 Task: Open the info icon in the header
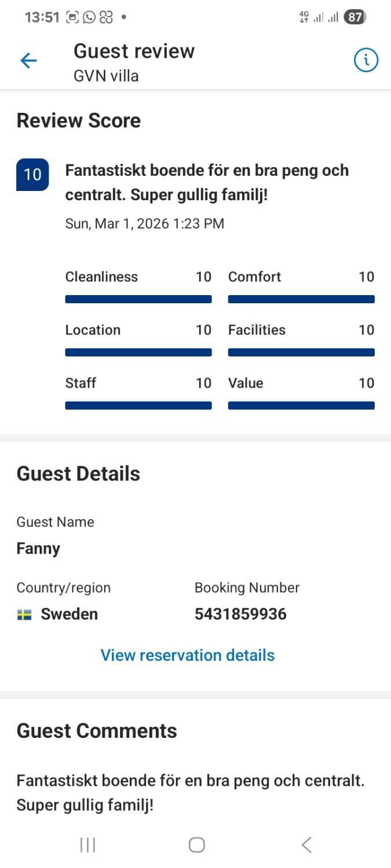pos(366,60)
